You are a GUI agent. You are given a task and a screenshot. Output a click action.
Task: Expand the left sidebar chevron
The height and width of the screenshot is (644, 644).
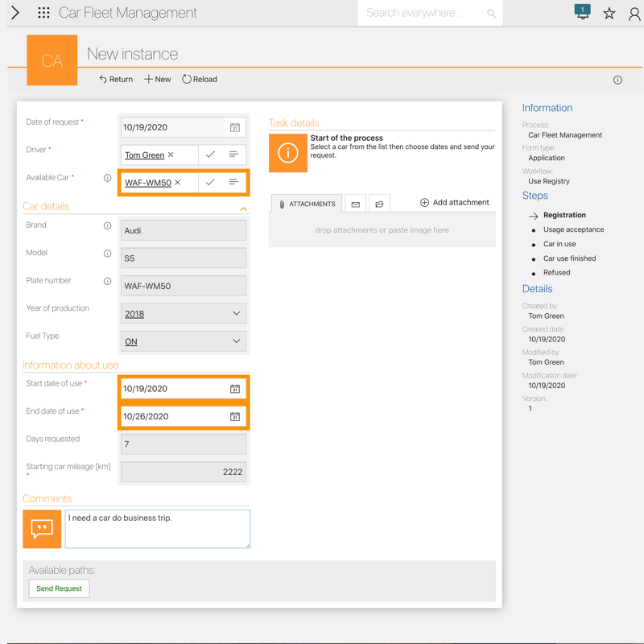(x=15, y=13)
